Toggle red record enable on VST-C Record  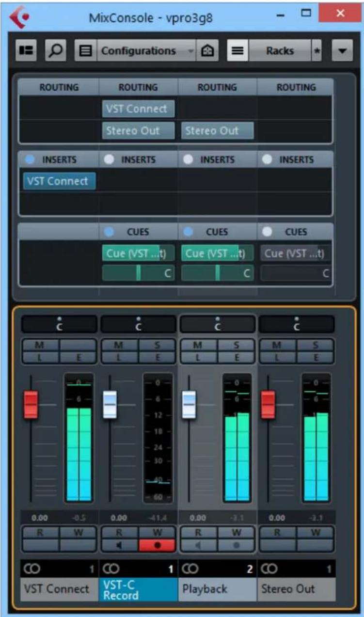(x=157, y=545)
